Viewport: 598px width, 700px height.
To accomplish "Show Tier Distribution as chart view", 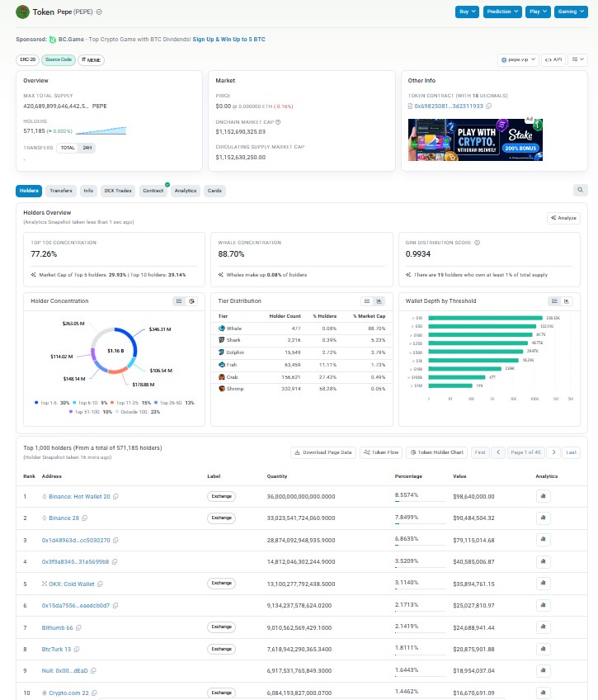I will [x=379, y=301].
